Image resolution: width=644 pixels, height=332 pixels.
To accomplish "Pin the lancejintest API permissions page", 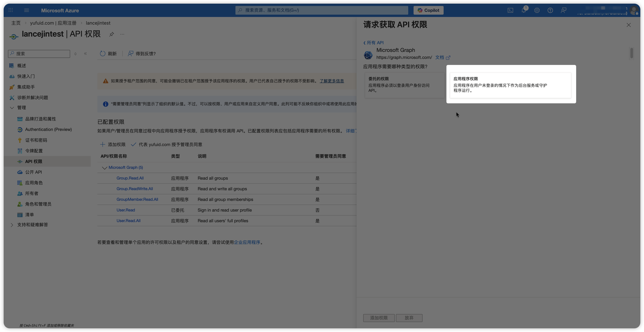I will pos(111,34).
